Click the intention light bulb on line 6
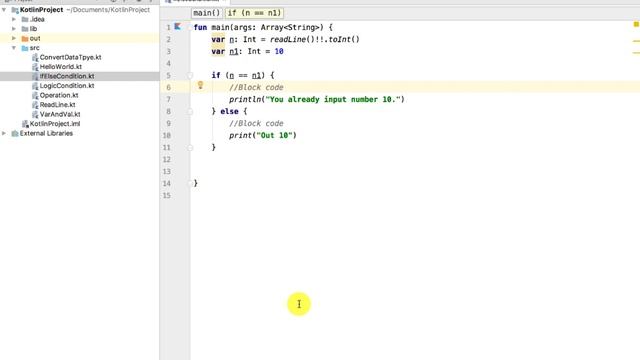The image size is (640, 360). (200, 85)
